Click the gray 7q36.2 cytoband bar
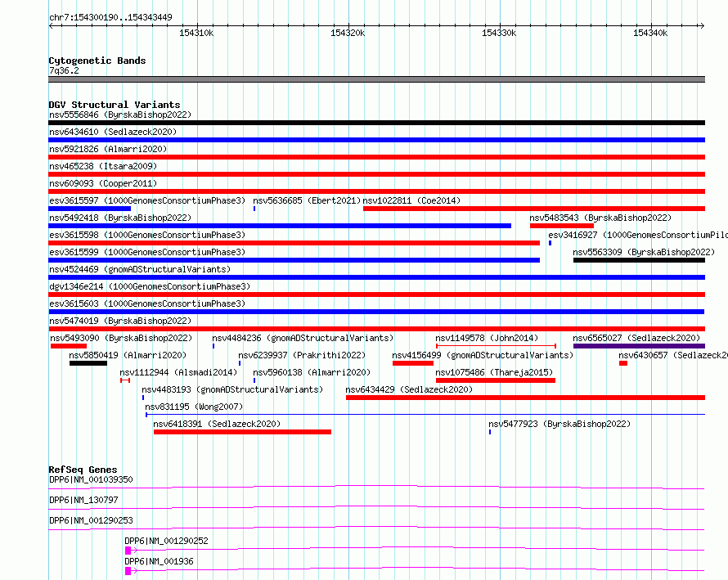Image resolution: width=728 pixels, height=580 pixels. click(376, 79)
